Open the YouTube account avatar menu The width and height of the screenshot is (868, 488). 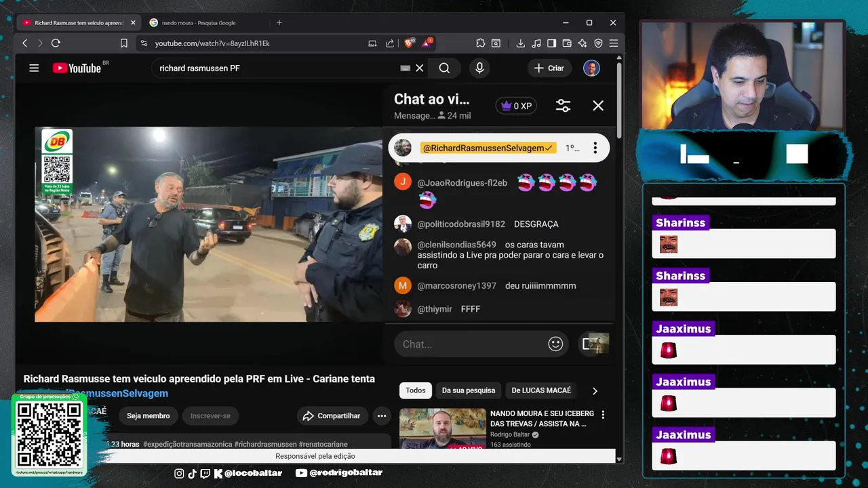[591, 68]
